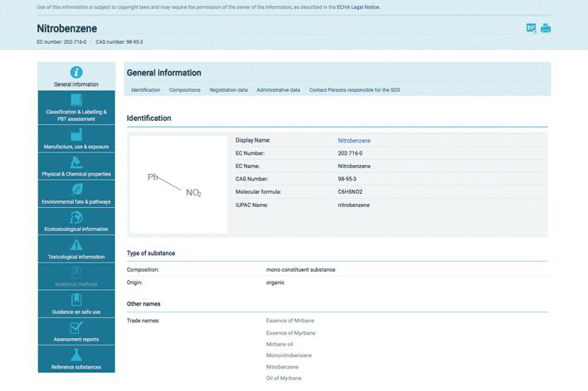Open Environmental fate & pathways section

tap(76, 194)
